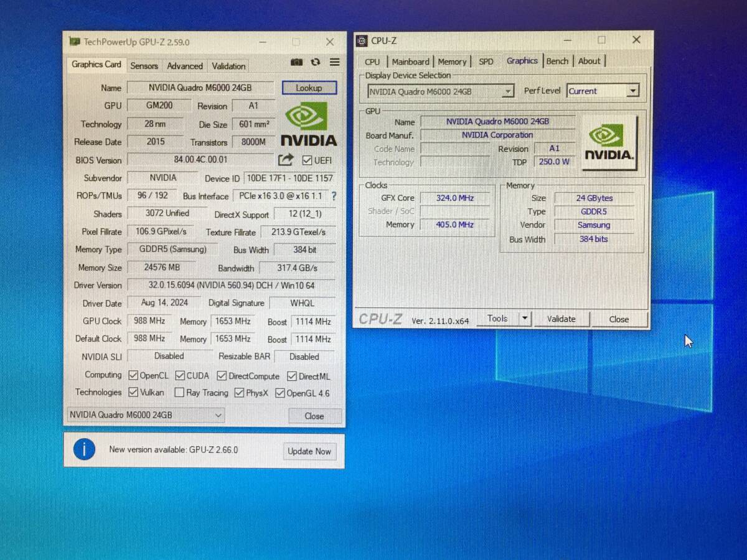
Task: Click the Update Now button
Action: click(x=309, y=451)
